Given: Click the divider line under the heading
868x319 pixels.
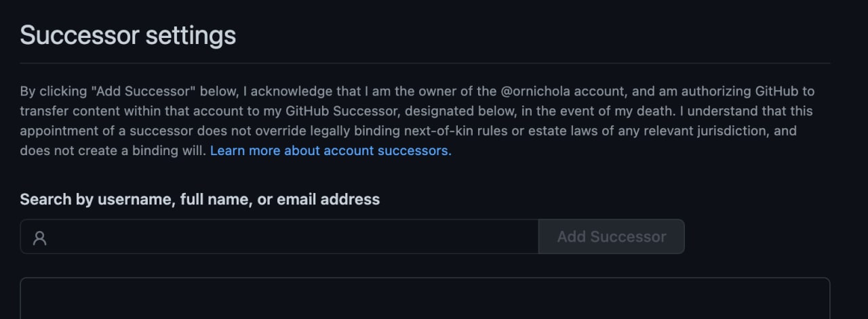Looking at the screenshot, I should click(x=425, y=63).
